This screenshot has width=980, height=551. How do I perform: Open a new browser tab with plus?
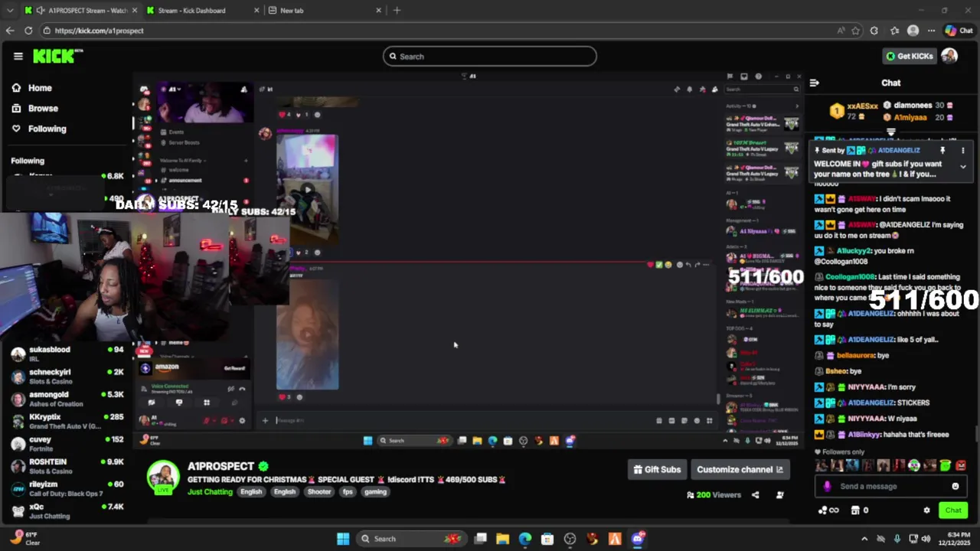pos(397,10)
